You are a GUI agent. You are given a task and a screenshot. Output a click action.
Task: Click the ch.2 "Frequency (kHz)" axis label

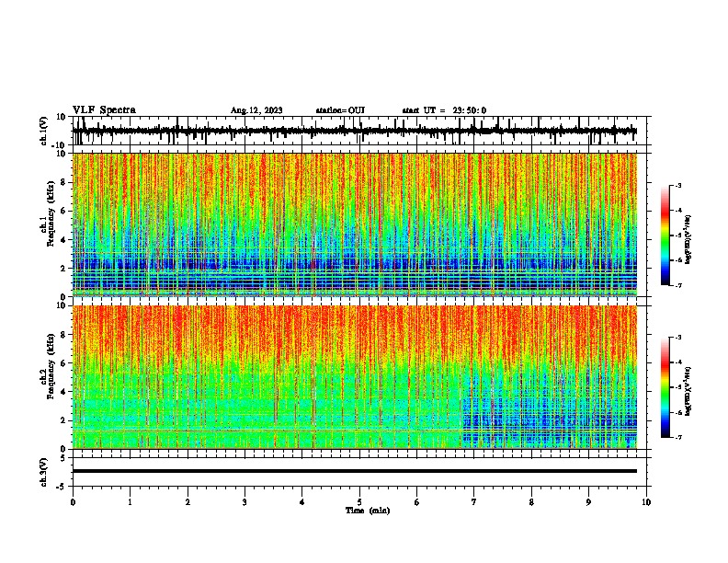coord(51,366)
